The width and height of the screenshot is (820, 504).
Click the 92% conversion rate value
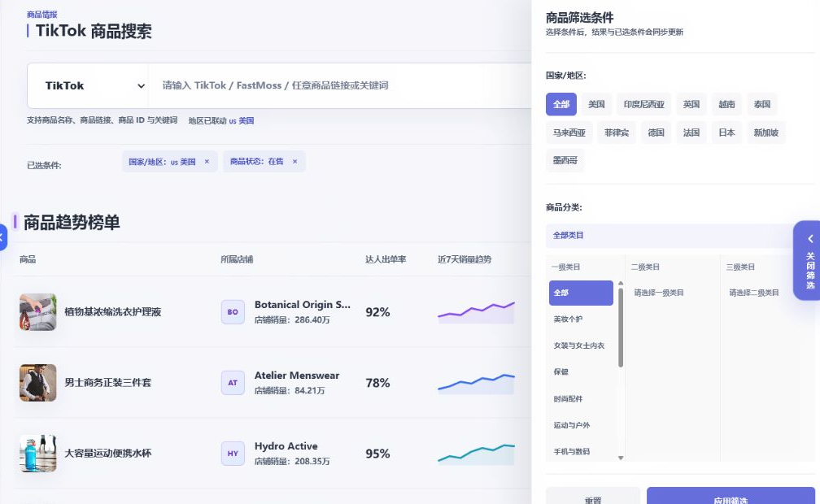377,313
